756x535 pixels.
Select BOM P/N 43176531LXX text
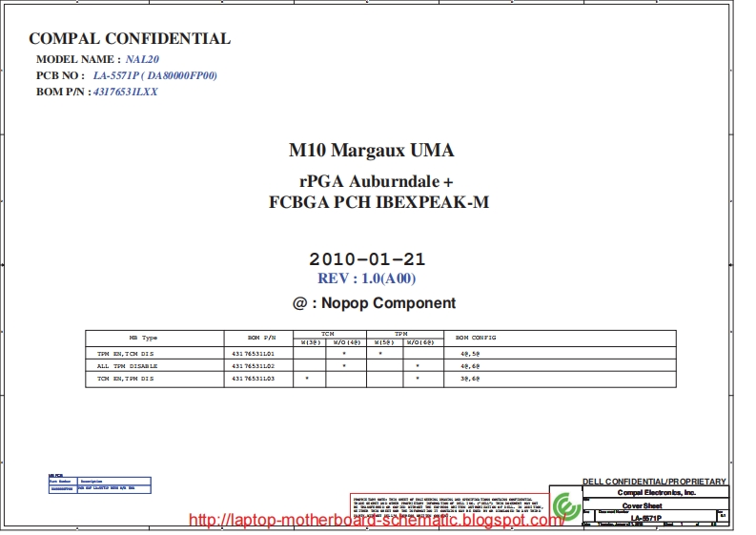[126, 92]
